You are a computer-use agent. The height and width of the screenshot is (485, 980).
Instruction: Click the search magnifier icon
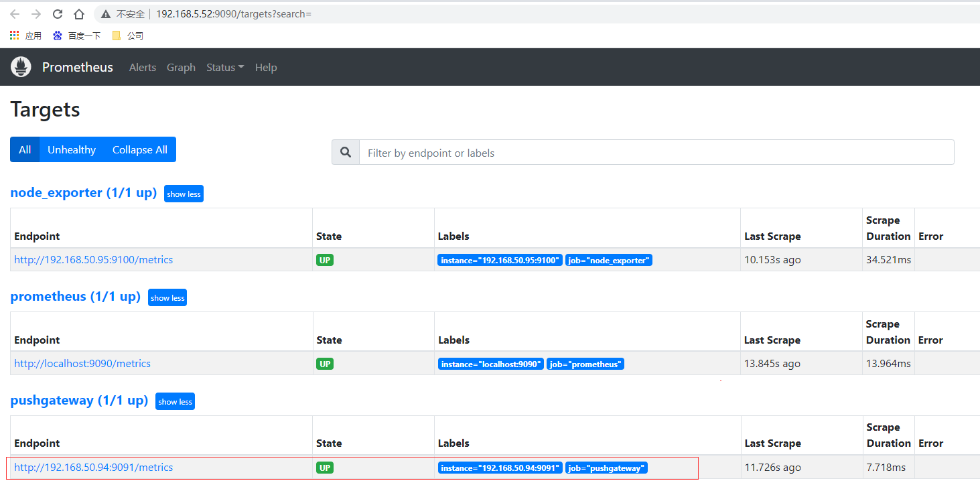(346, 153)
